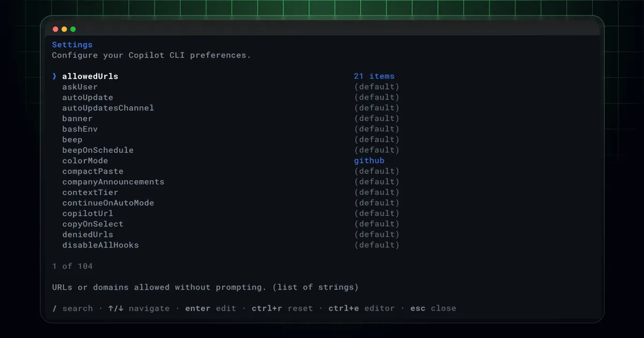The width and height of the screenshot is (644, 338).
Task: Click the 'github' value of colorMode
Action: click(x=369, y=161)
